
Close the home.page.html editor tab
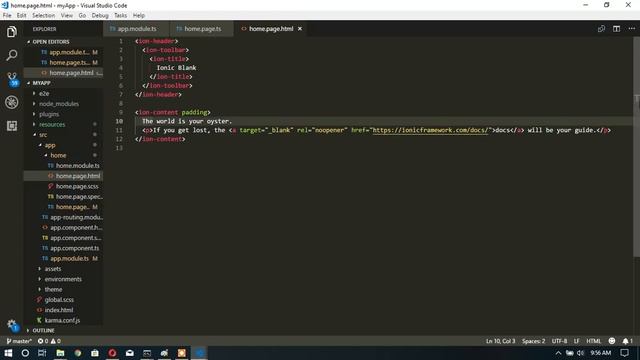click(300, 29)
